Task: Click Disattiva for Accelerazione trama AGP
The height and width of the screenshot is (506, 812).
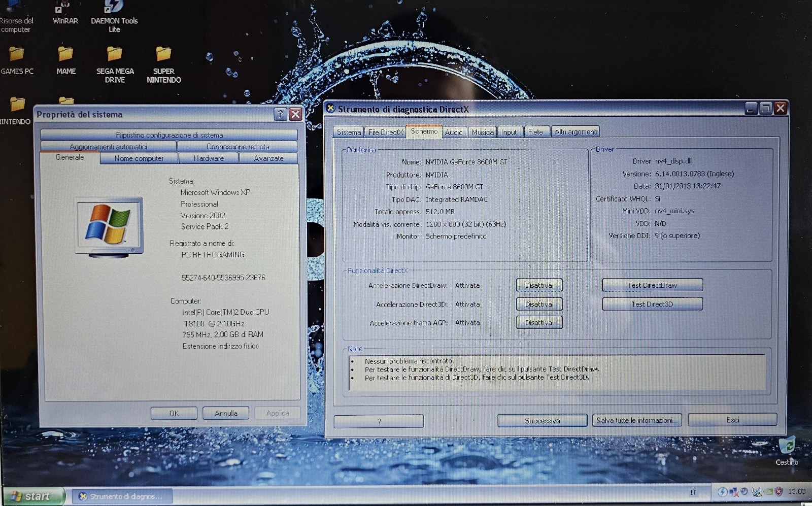Action: point(539,322)
